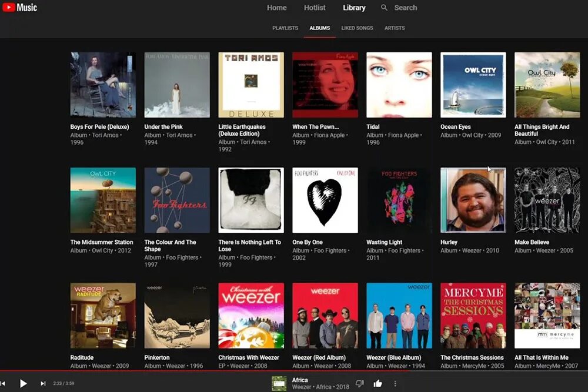Click the playback time 2:23 / 3:59
Screen dimensions: 588x392
[x=64, y=383]
